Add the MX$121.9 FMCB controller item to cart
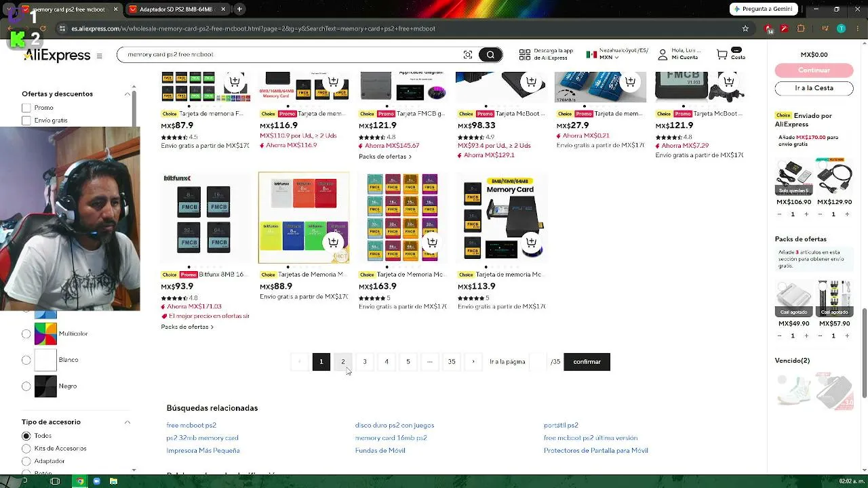The width and height of the screenshot is (868, 488). pyautogui.click(x=728, y=82)
